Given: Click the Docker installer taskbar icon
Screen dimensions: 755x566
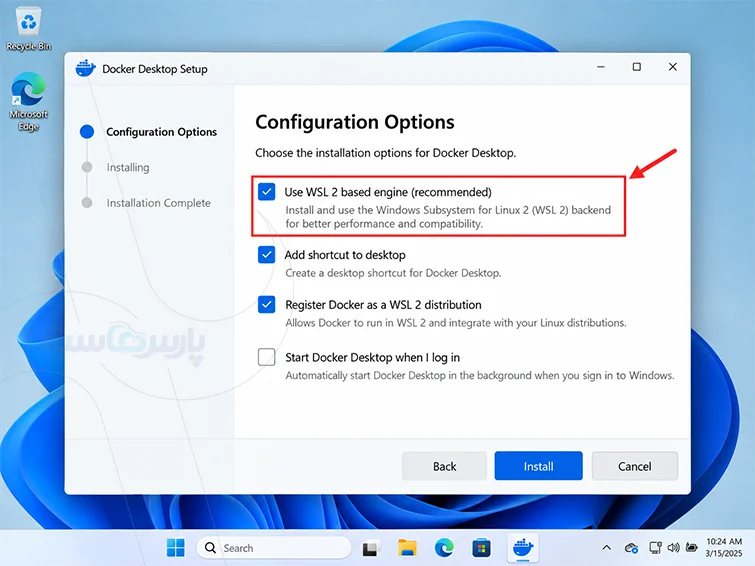Looking at the screenshot, I should [x=523, y=548].
